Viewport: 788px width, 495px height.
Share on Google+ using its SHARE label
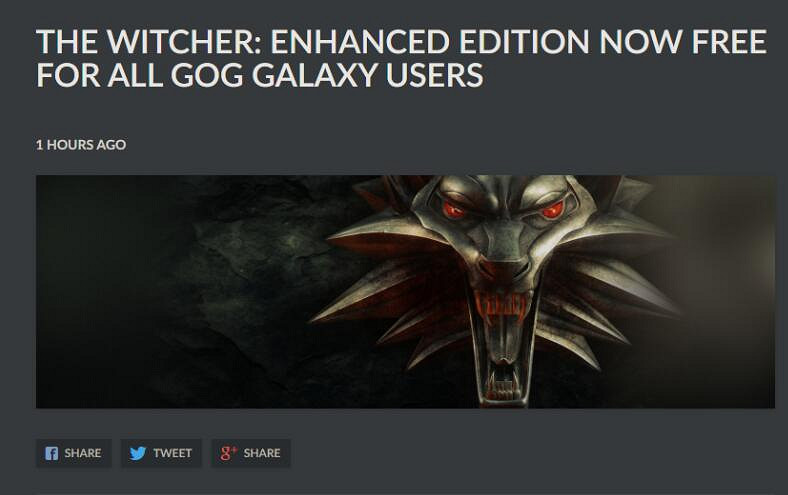click(x=262, y=453)
